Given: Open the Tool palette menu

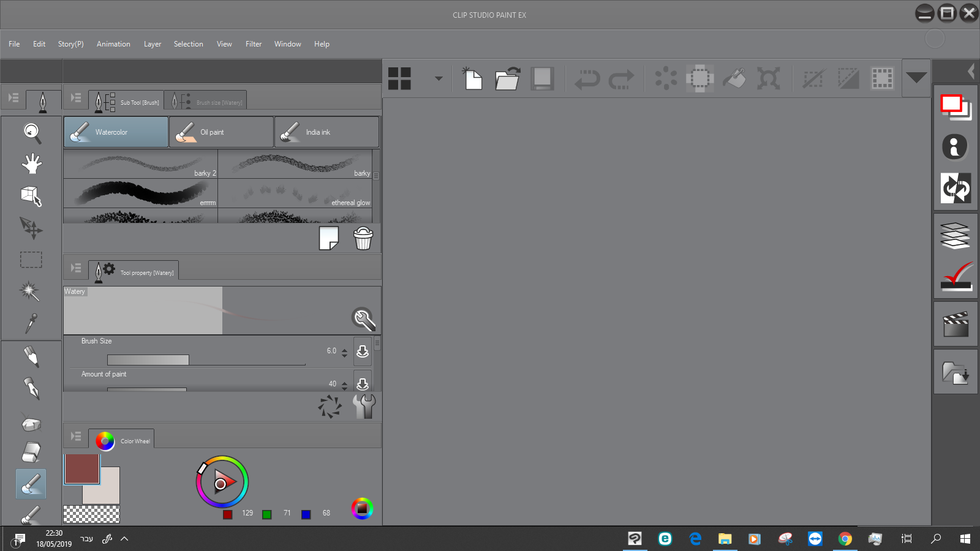Looking at the screenshot, I should 13,98.
